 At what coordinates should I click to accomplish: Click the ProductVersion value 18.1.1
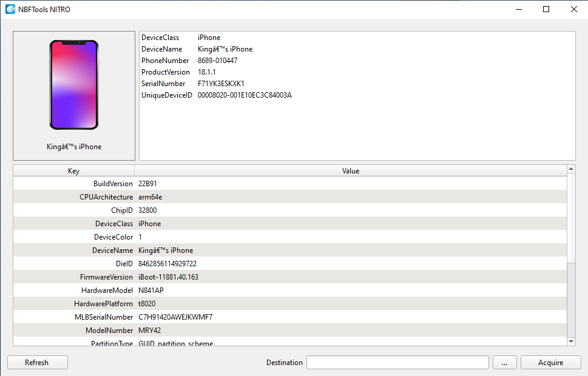tap(207, 72)
